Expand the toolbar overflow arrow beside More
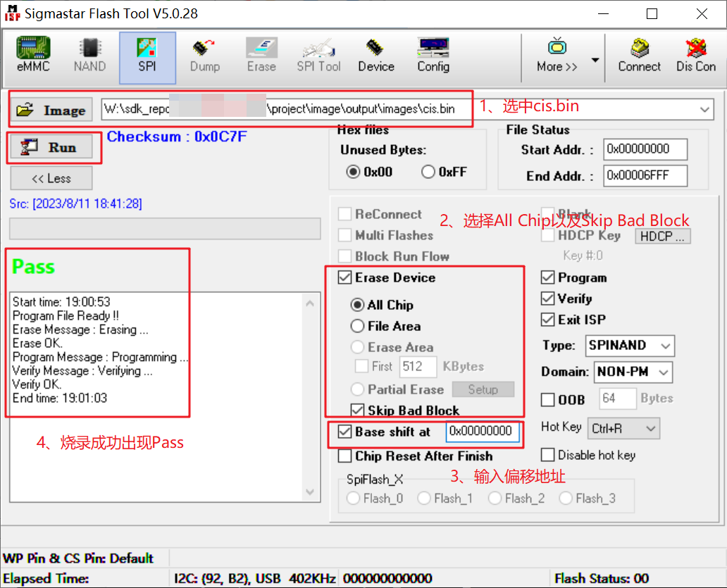Screen dimensions: 727x588 pos(595,60)
